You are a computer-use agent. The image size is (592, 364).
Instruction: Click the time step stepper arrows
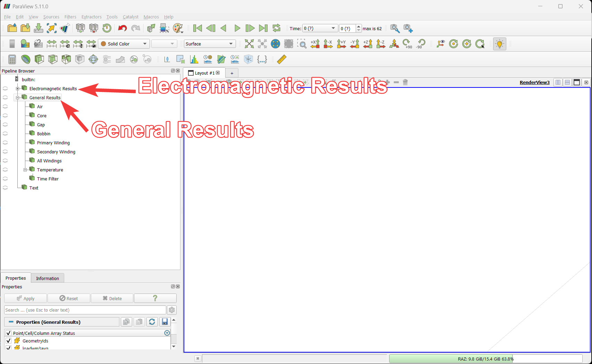pos(359,28)
